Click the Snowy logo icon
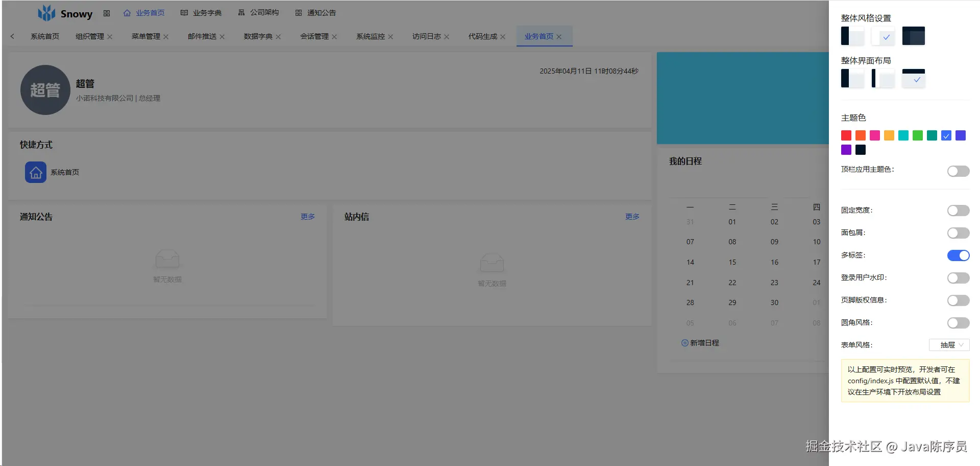This screenshot has width=980, height=466. pos(46,13)
